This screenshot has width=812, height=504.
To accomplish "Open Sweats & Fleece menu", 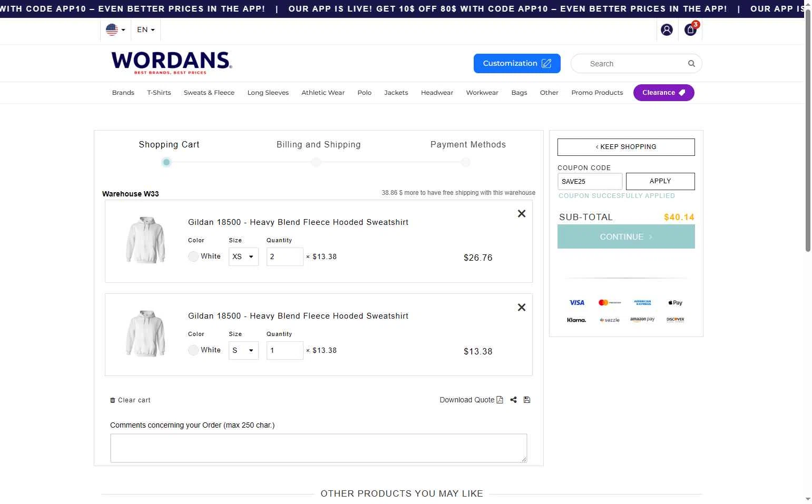I will (209, 93).
